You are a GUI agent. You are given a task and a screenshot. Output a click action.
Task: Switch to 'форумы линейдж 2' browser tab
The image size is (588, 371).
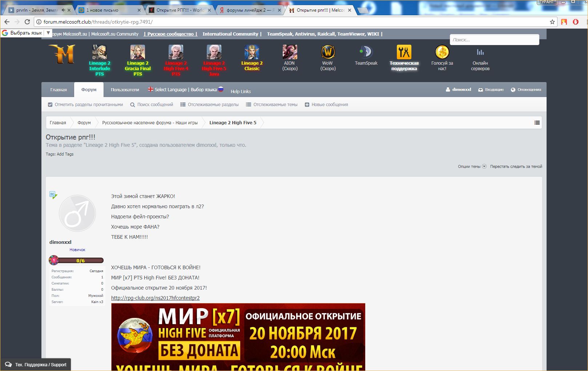(x=250, y=10)
